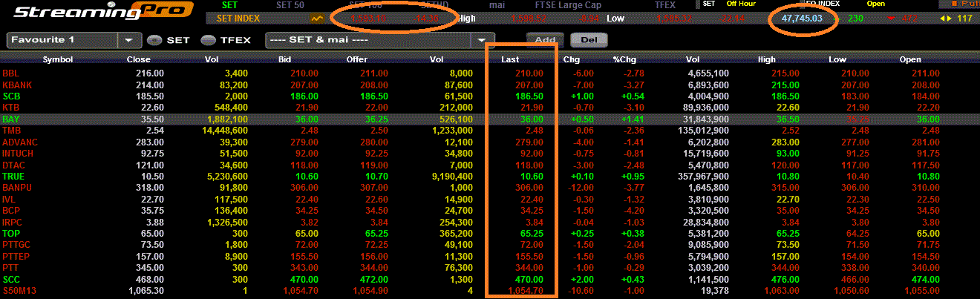Screen dimensions: 980x299
Task: Select the highlighted BAY symbol
Action: coord(11,119)
